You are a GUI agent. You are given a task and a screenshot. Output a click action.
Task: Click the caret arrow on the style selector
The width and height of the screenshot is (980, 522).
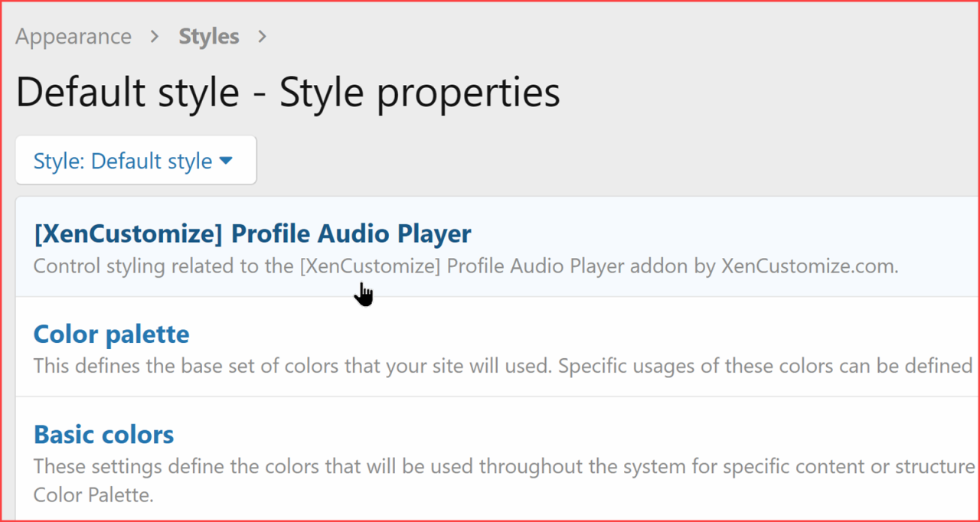click(x=226, y=161)
